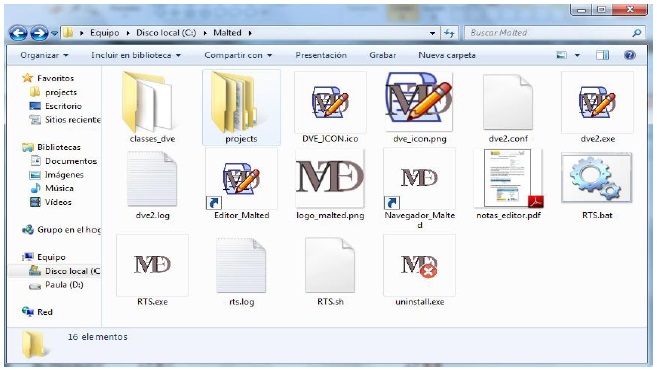The width and height of the screenshot is (657, 370).
Task: Click the Grabar toolbar item
Action: [383, 55]
